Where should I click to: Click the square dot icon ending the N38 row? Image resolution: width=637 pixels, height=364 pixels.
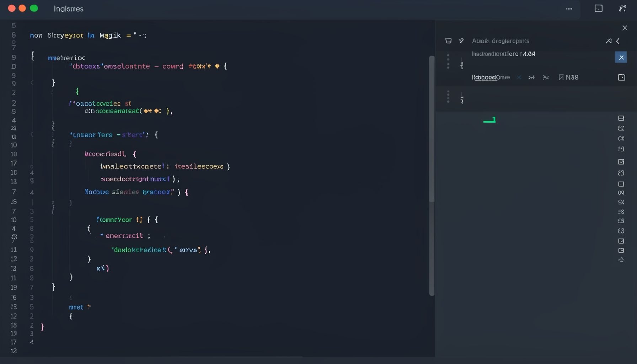[x=621, y=77]
